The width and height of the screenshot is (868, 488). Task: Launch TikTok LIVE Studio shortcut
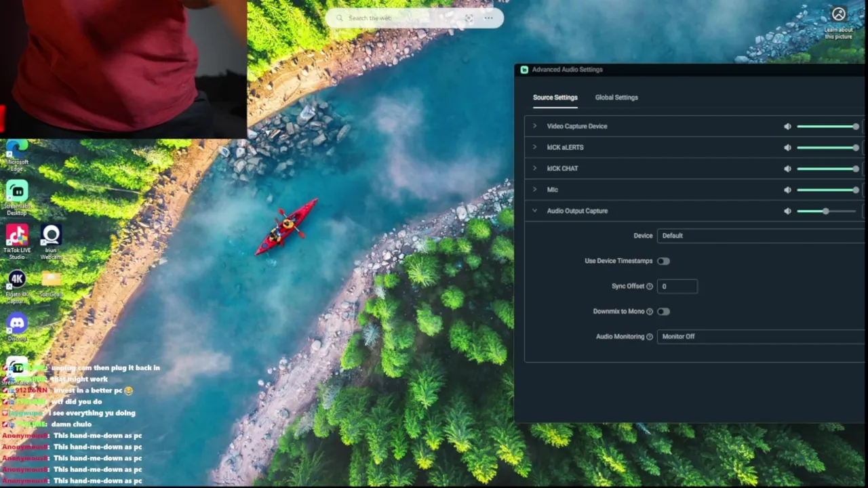click(x=16, y=241)
